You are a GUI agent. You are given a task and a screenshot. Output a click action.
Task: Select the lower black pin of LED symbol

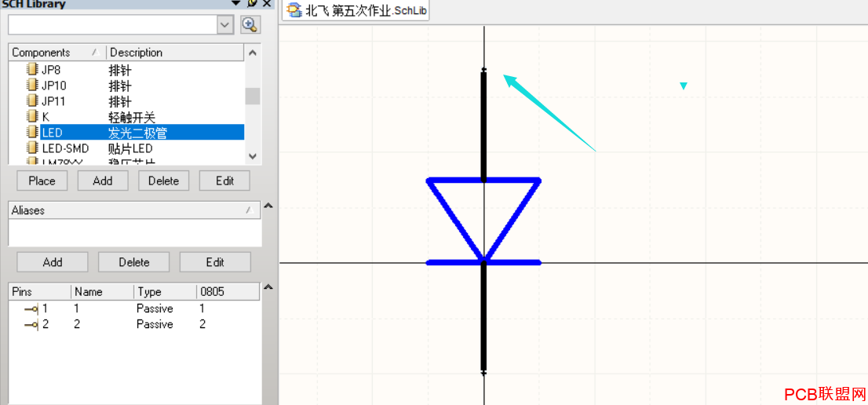point(483,318)
